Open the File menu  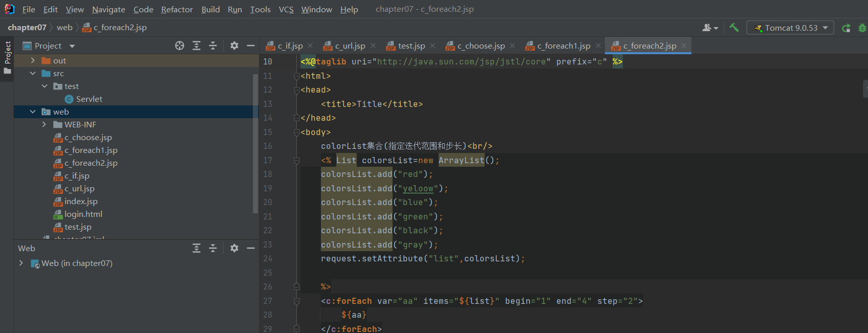click(29, 9)
